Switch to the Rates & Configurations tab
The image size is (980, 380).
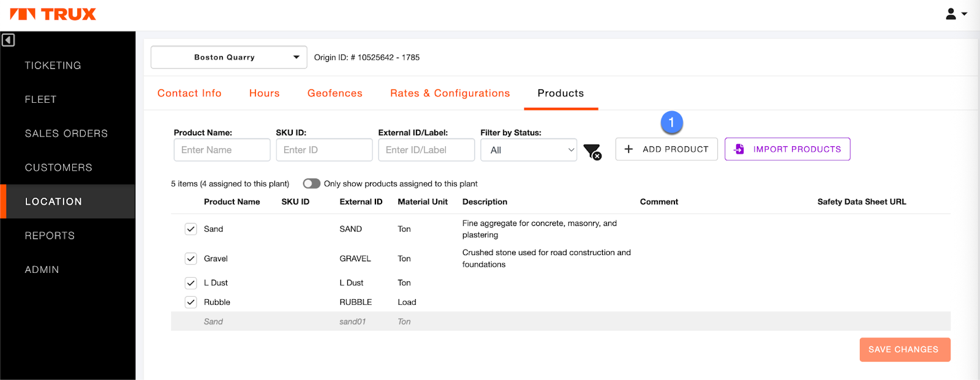450,93
